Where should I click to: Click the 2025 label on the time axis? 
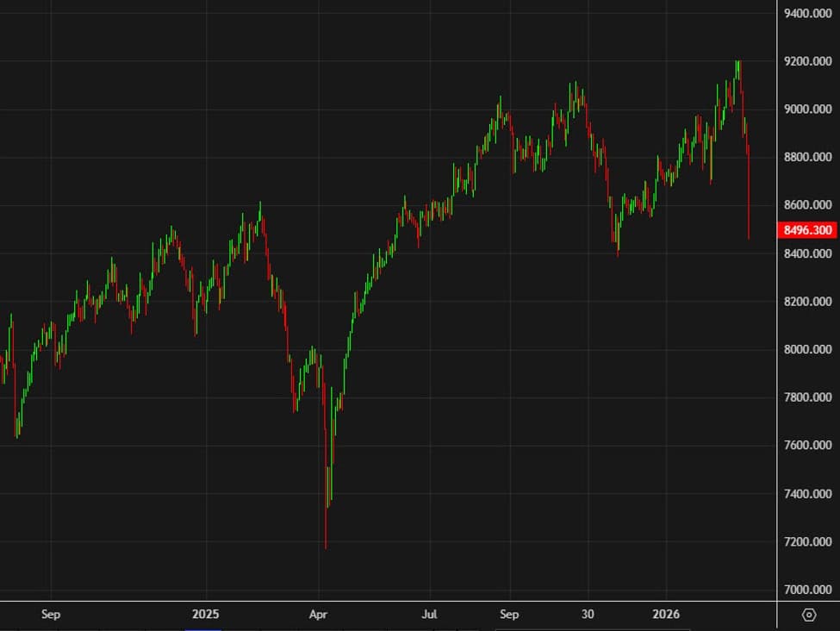(x=205, y=615)
